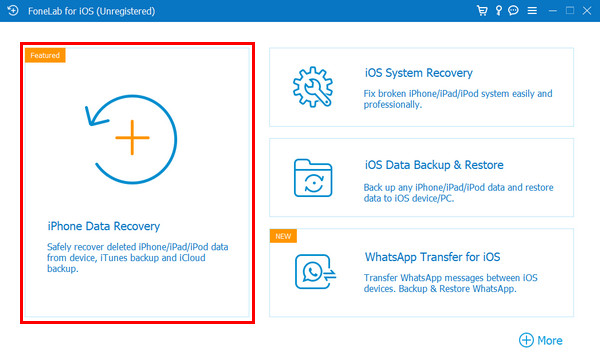This screenshot has height=362, width=600.
Task: Open the register key icon
Action: coord(498,10)
